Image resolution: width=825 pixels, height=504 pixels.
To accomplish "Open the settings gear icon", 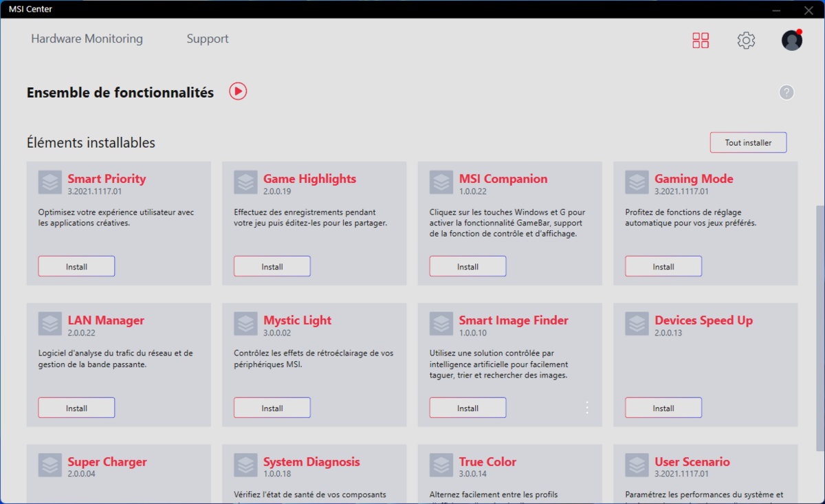I will pos(746,40).
